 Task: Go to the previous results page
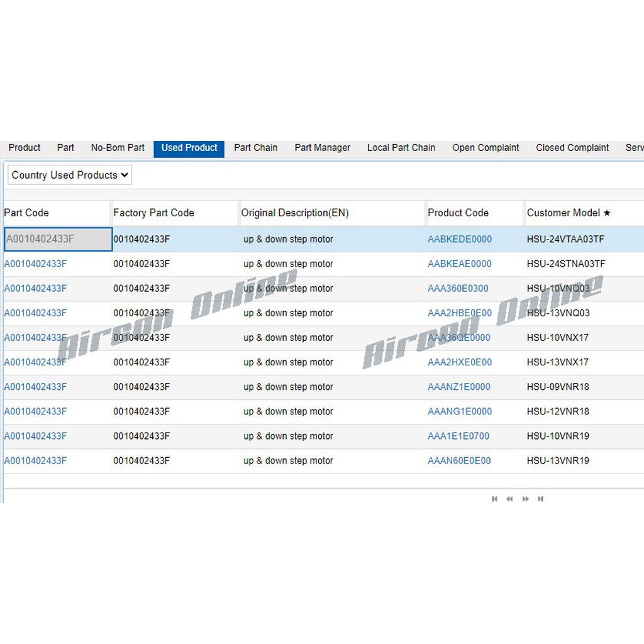tap(509, 499)
